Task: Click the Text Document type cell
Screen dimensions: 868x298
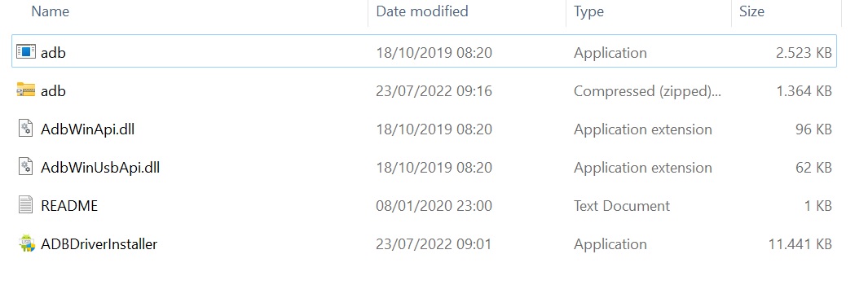Action: click(x=622, y=206)
